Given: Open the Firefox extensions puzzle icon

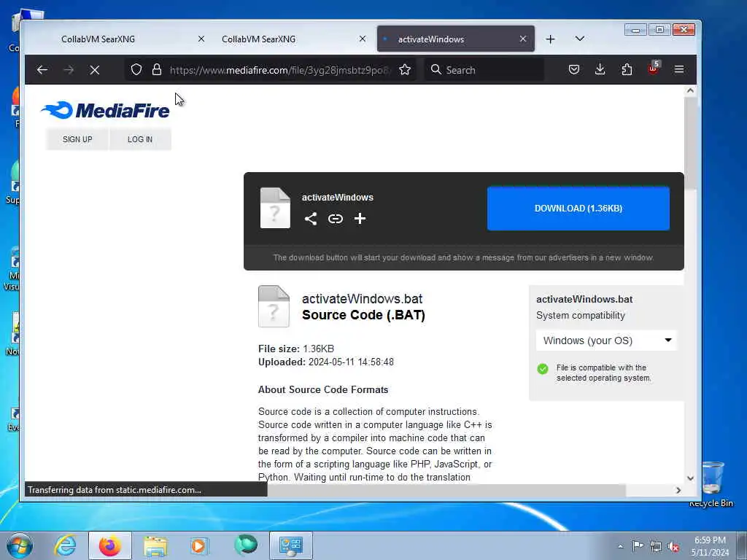Looking at the screenshot, I should (x=627, y=69).
